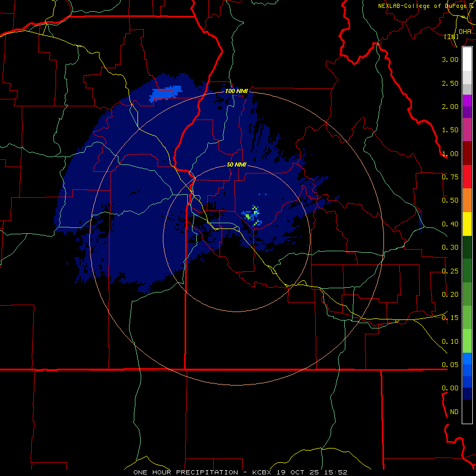The image size is (476, 476).
Task: Click the bright magenta legend swatch
Action: [x=467, y=100]
